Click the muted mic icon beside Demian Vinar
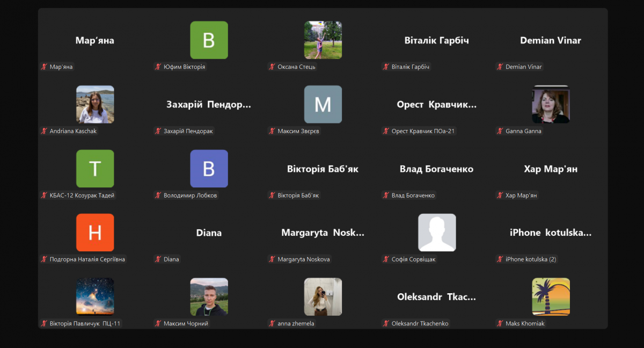Image resolution: width=644 pixels, height=348 pixels. 500,67
